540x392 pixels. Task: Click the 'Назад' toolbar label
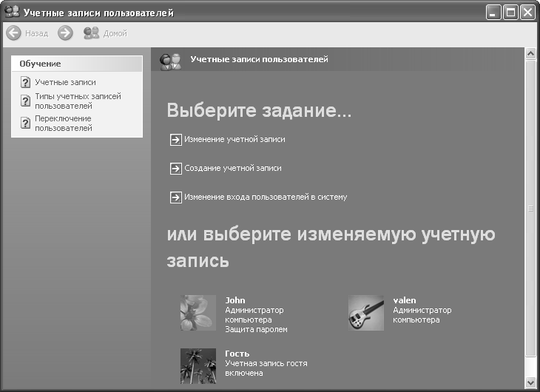coord(36,33)
